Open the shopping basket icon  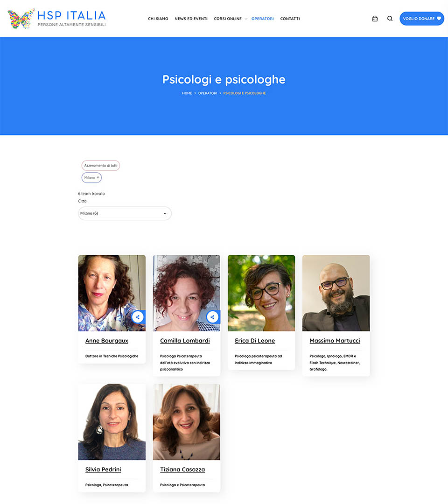click(x=375, y=19)
